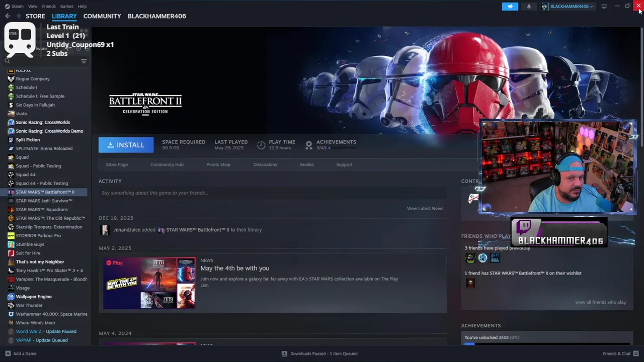Image resolution: width=644 pixels, height=362 pixels.
Task: Open the notifications bell
Action: coord(529,7)
